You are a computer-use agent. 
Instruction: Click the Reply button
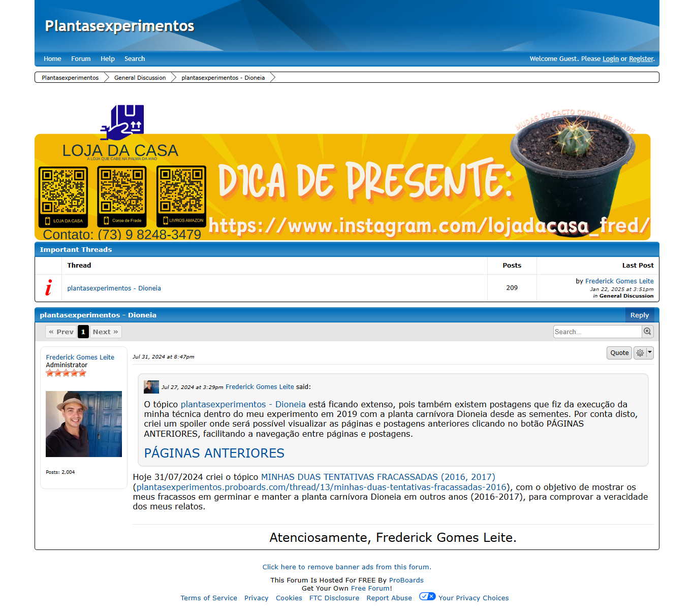click(x=640, y=315)
